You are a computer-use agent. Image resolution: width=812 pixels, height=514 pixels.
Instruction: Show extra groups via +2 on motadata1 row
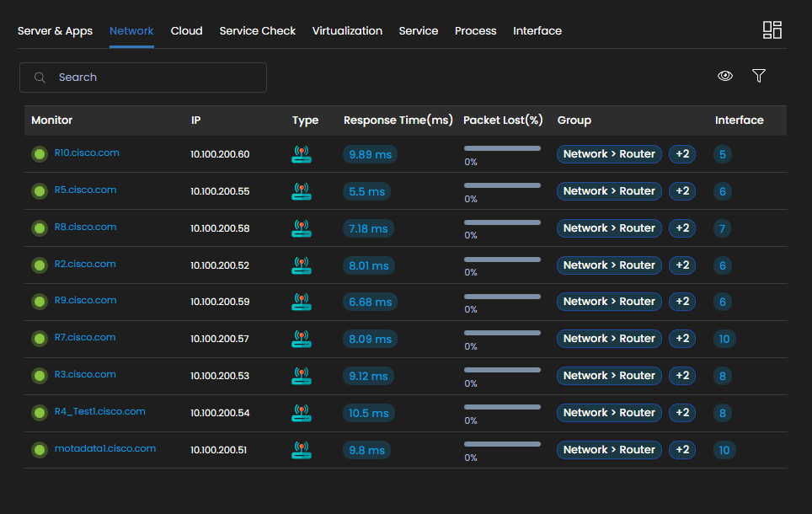682,450
